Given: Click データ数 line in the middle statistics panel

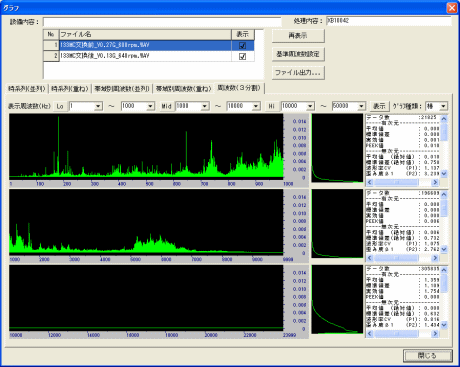Looking at the screenshot, I should 403,193.
